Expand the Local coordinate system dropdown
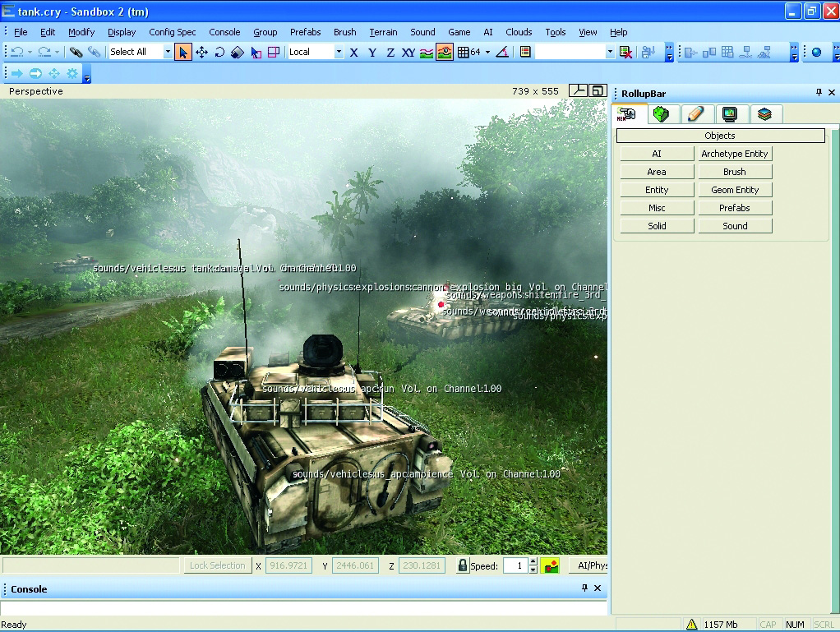840x632 pixels. pos(338,52)
